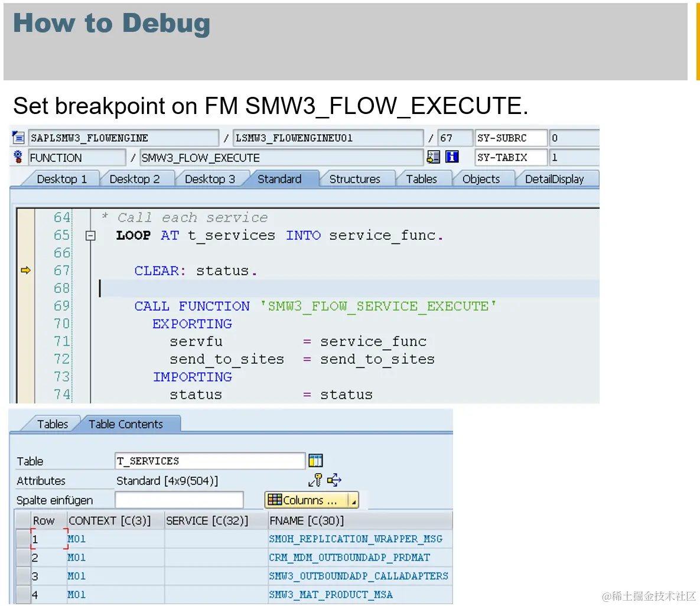Select row 2 selector in table
Viewport: 700px width, 606px height.
point(23,558)
